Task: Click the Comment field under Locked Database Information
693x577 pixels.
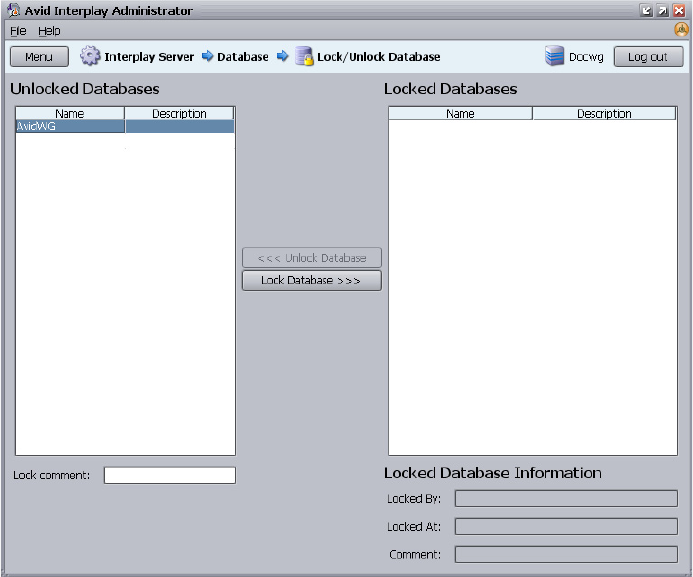Action: (566, 554)
